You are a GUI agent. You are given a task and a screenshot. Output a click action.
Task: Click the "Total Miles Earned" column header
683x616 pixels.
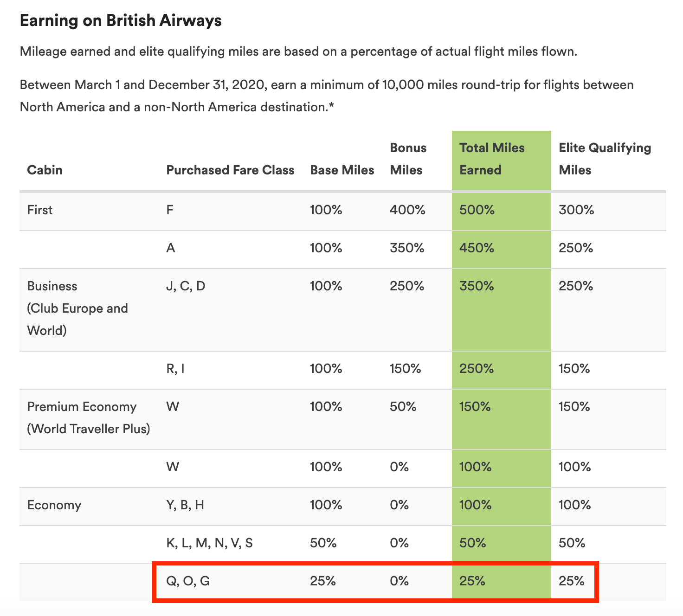coord(492,159)
